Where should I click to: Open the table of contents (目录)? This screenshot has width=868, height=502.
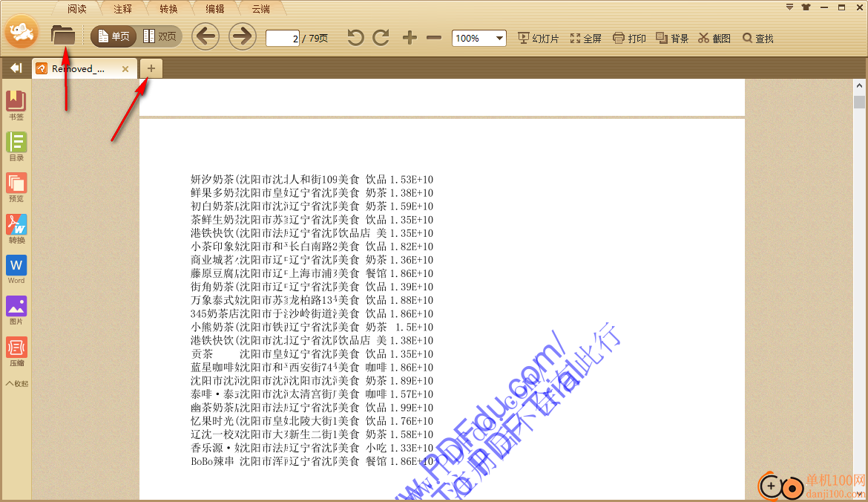click(16, 146)
